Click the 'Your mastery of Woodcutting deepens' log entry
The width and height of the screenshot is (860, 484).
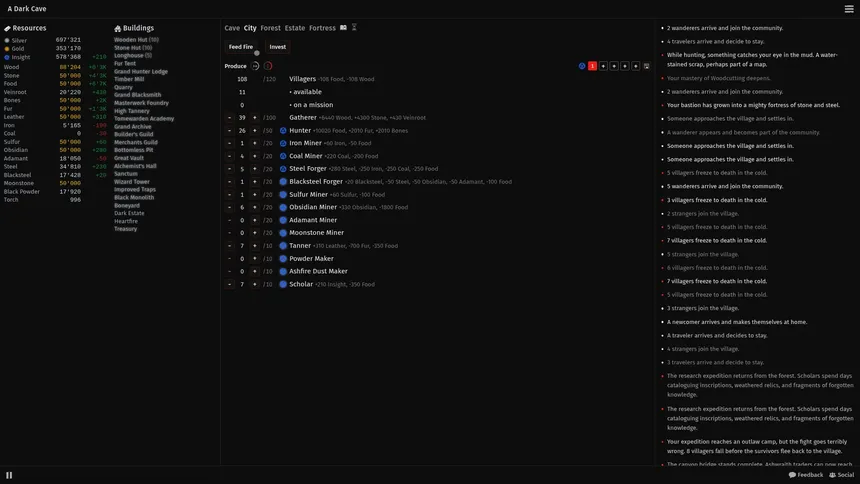tap(718, 78)
